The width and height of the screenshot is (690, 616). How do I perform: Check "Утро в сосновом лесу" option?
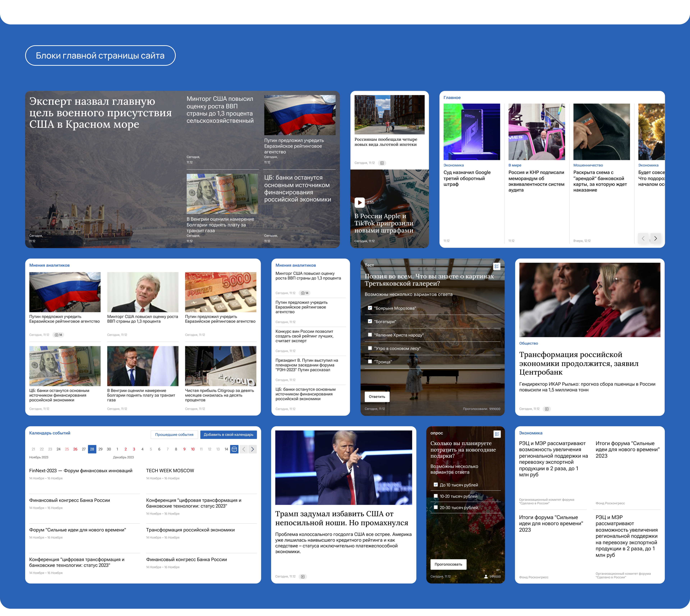pos(370,348)
